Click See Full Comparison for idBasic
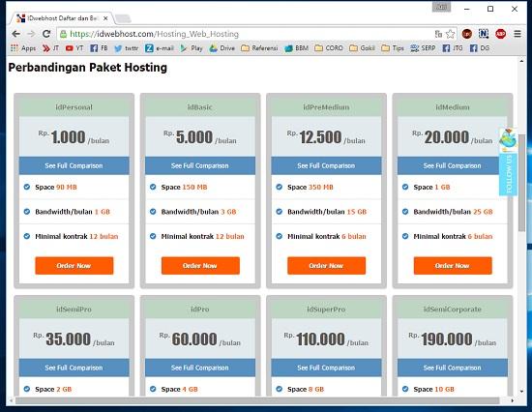The width and height of the screenshot is (532, 412). (x=200, y=165)
